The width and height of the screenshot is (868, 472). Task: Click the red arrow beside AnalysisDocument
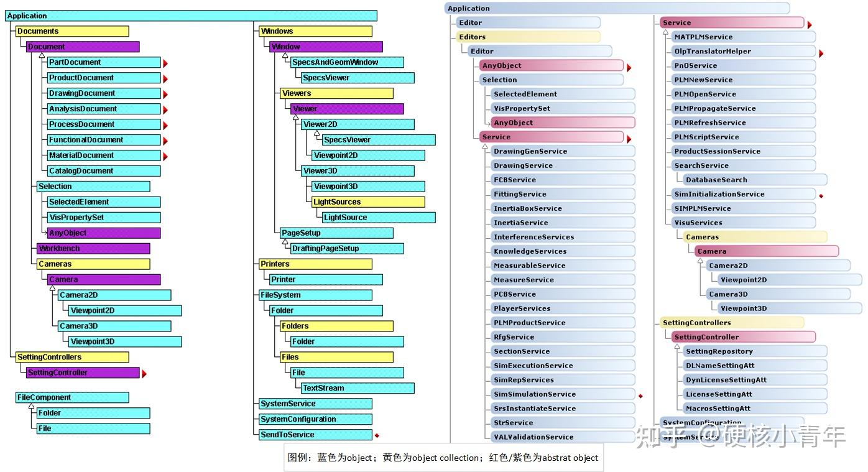[x=165, y=109]
